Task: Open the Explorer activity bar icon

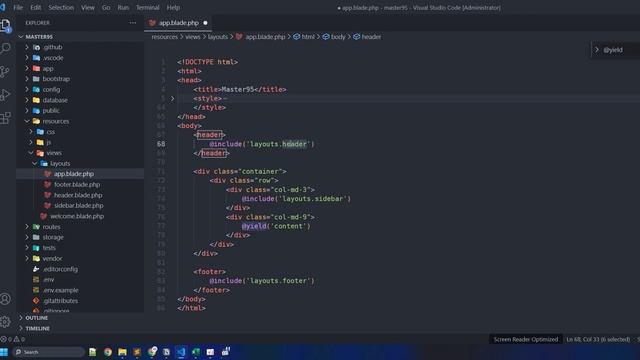Action: tap(6, 25)
